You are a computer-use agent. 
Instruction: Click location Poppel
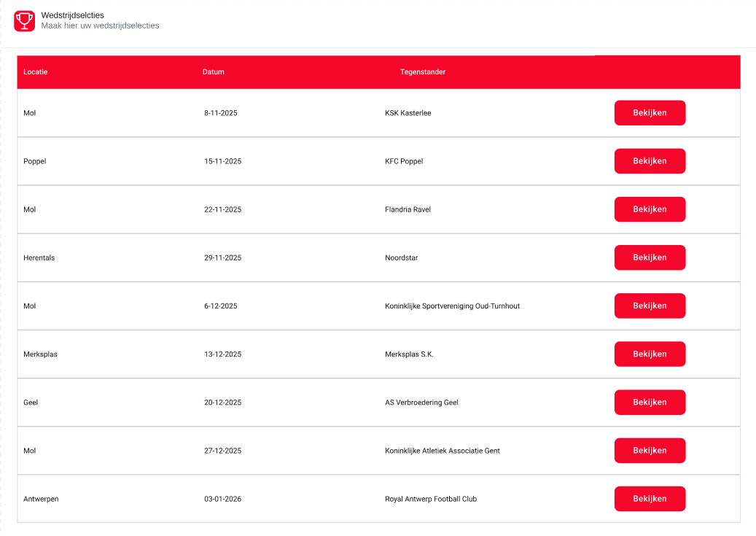(35, 161)
